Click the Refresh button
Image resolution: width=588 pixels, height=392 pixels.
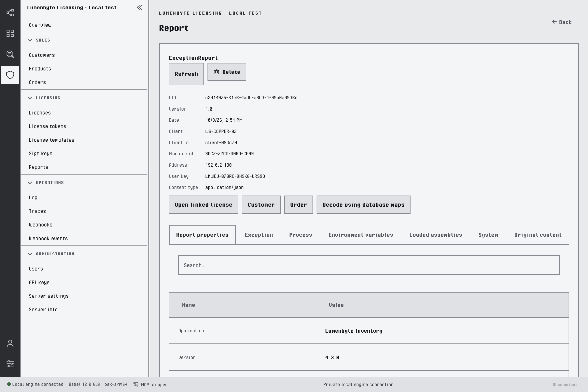[186, 74]
